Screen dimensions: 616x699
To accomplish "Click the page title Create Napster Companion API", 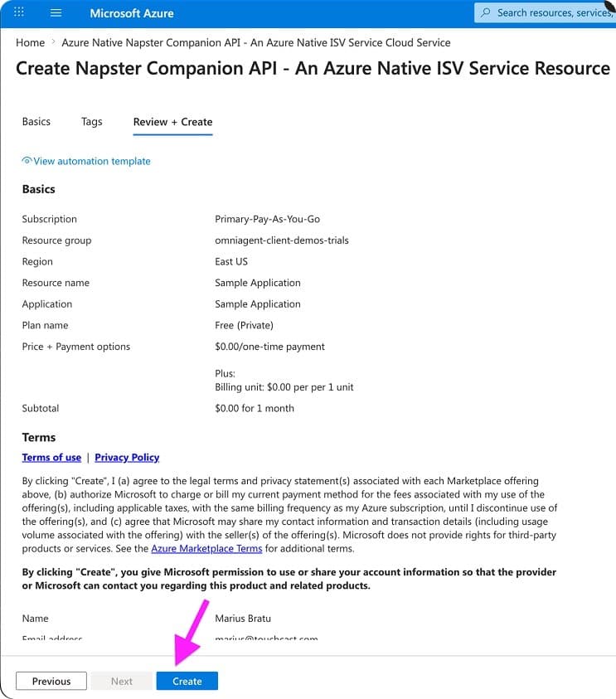I will pyautogui.click(x=313, y=69).
